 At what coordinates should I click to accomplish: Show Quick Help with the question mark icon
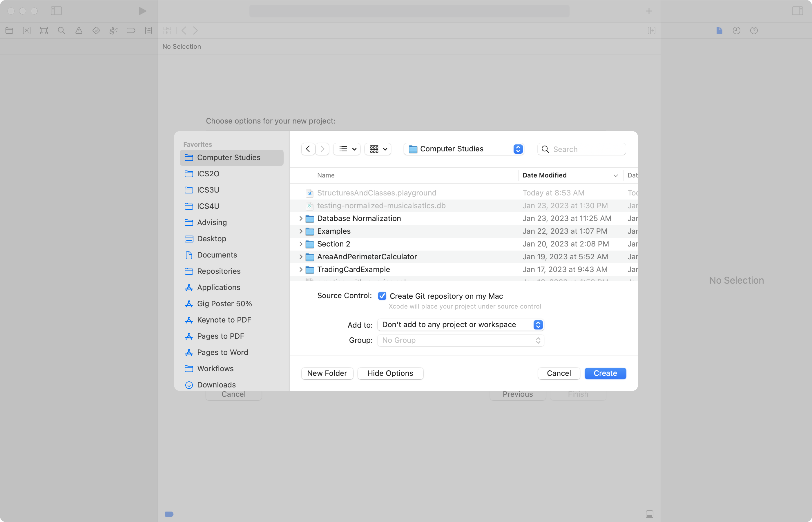click(x=754, y=30)
